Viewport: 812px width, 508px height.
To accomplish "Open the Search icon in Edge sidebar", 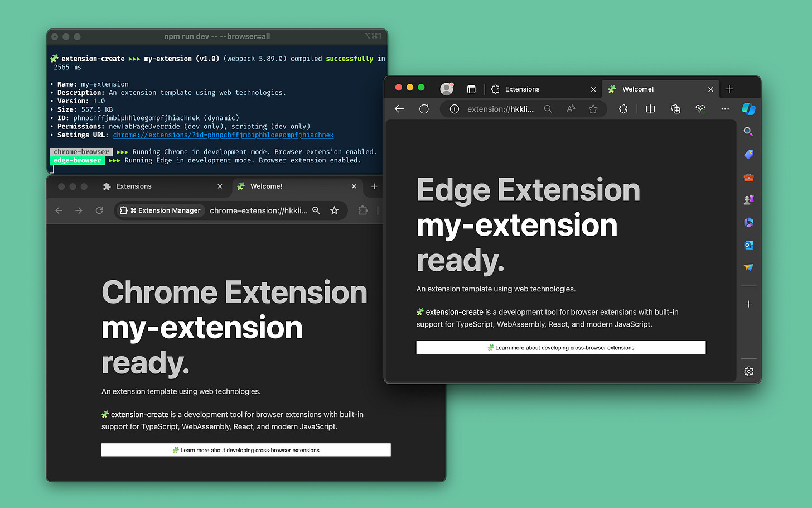I will pyautogui.click(x=748, y=132).
